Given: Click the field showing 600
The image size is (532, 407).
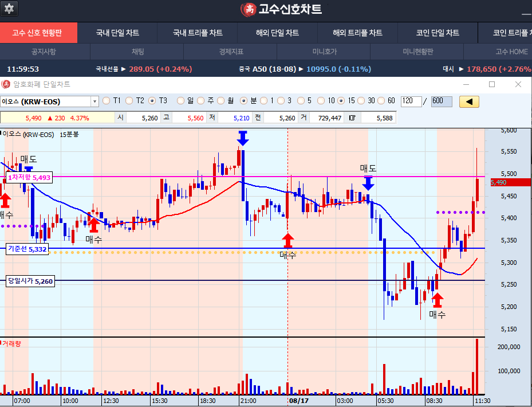Looking at the screenshot, I should click(x=442, y=101).
